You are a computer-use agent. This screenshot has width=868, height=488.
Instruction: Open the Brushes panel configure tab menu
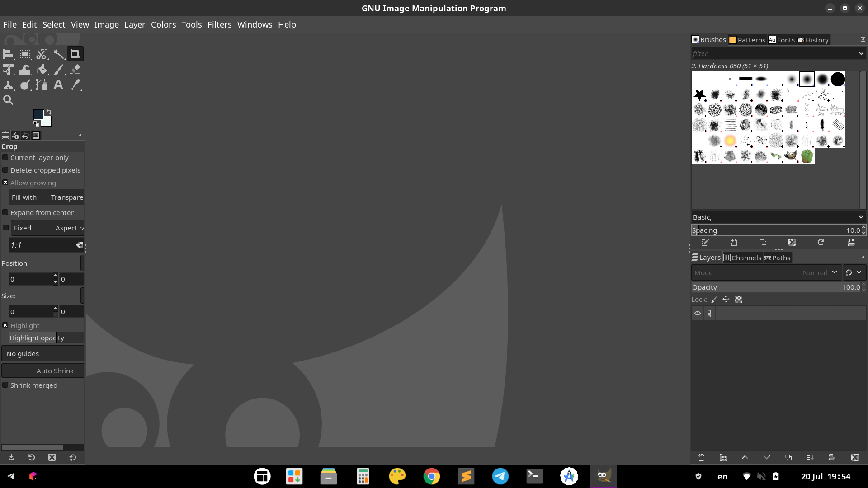click(863, 40)
